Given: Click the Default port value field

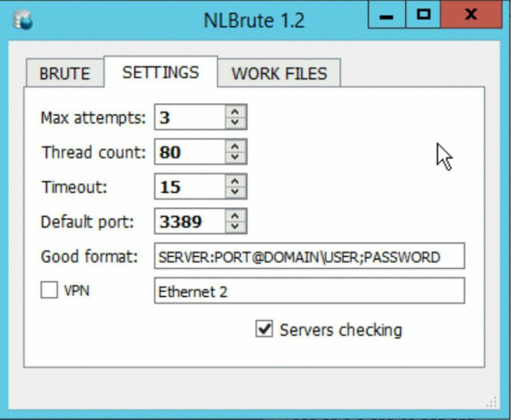Looking at the screenshot, I should 190,222.
